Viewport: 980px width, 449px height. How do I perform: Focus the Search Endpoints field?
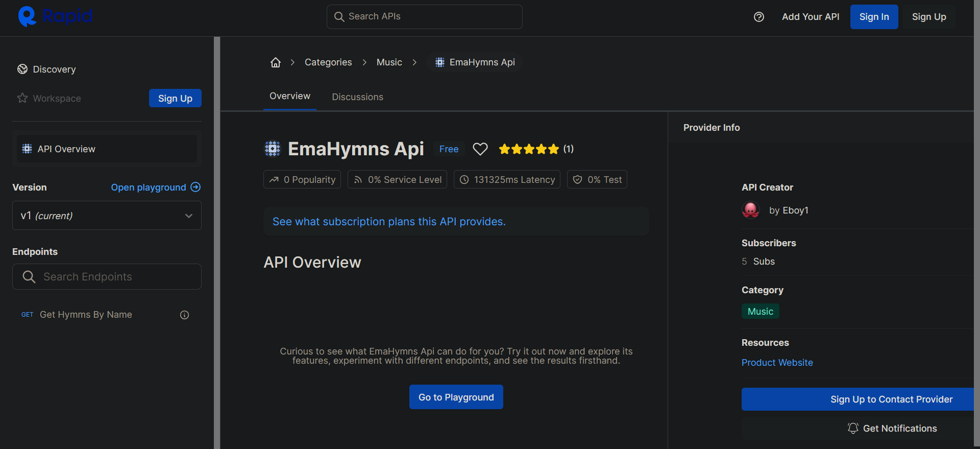[x=107, y=276]
